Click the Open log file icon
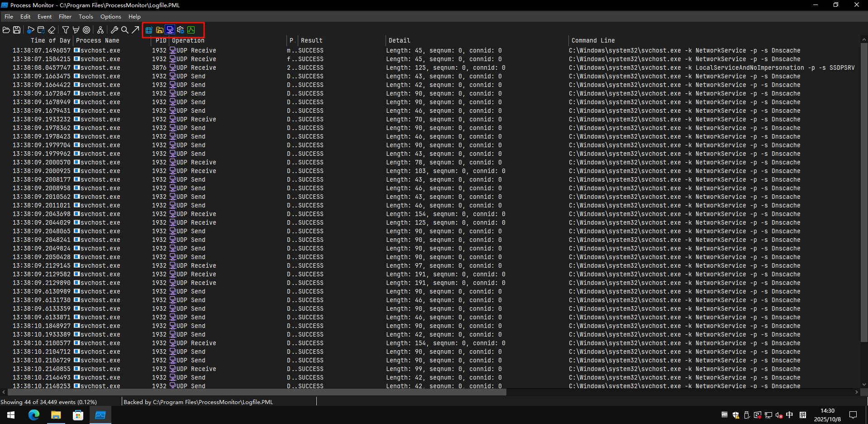Screen dimensions: 868x424 pos(6,30)
